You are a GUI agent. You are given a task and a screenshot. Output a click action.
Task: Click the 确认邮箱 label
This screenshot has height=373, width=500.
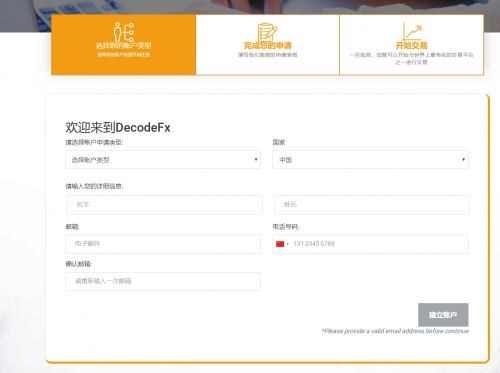click(x=79, y=264)
